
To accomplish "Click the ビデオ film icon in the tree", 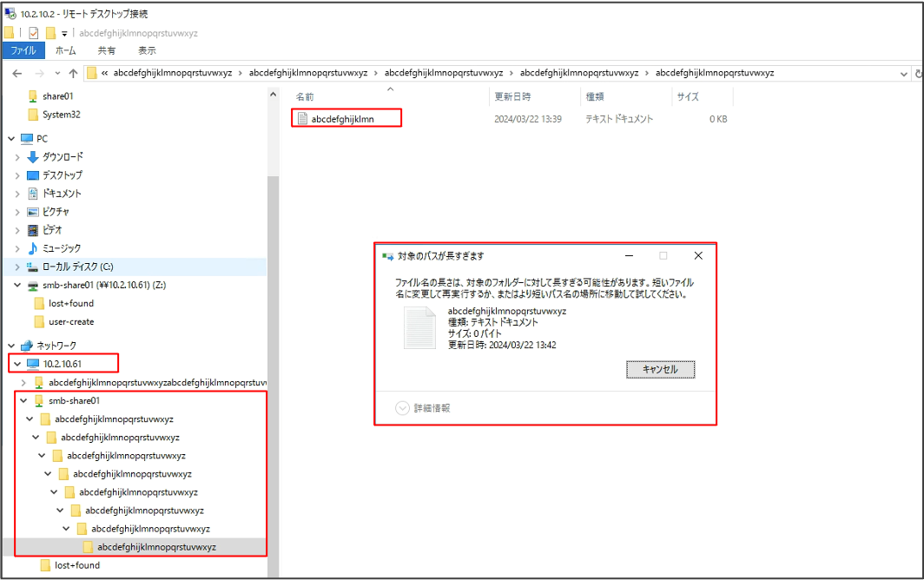I will coord(33,230).
